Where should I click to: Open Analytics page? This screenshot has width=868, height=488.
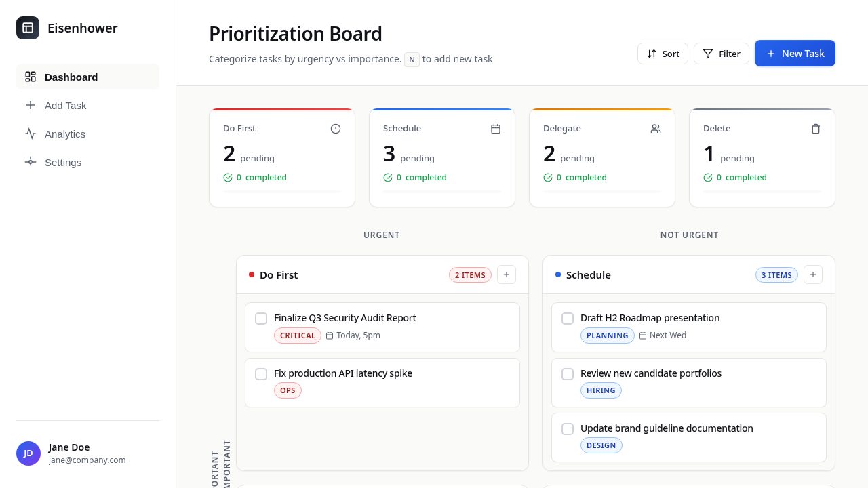[x=87, y=134]
